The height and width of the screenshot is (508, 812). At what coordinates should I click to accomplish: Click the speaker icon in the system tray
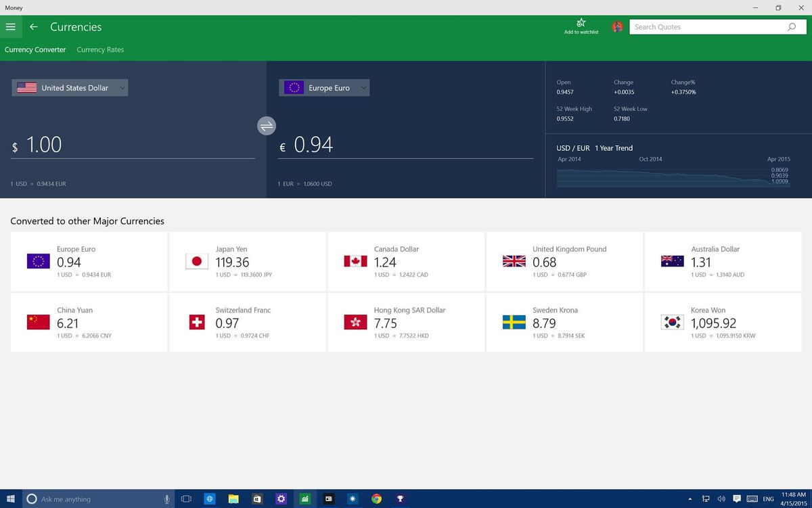pos(720,499)
